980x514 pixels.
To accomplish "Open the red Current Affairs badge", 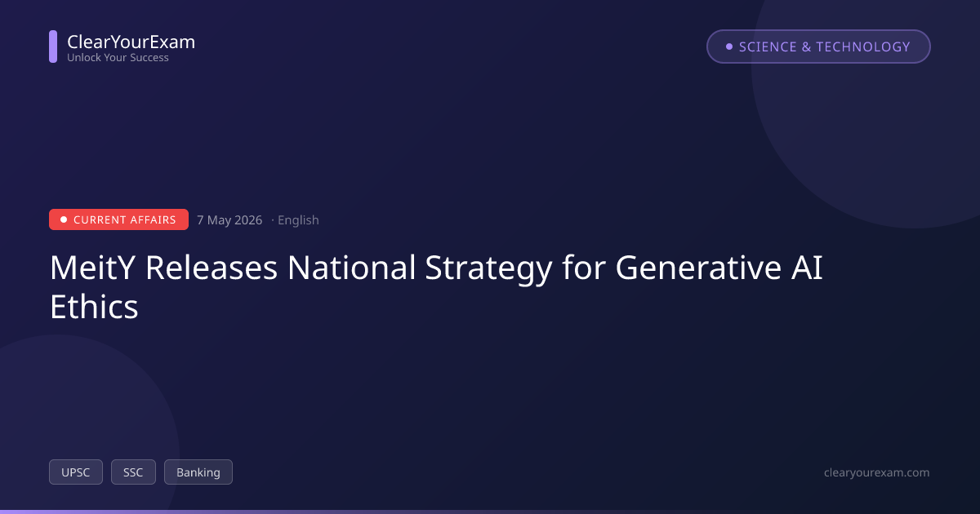I will [118, 219].
